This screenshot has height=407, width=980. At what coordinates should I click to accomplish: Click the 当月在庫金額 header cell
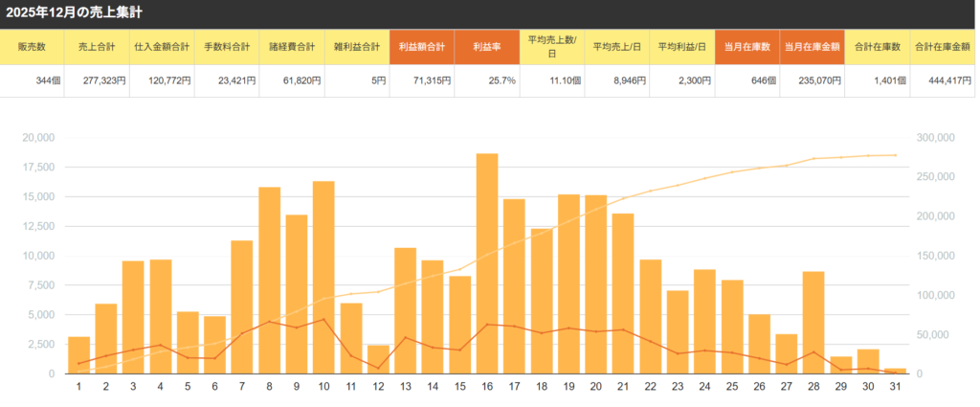coord(812,48)
